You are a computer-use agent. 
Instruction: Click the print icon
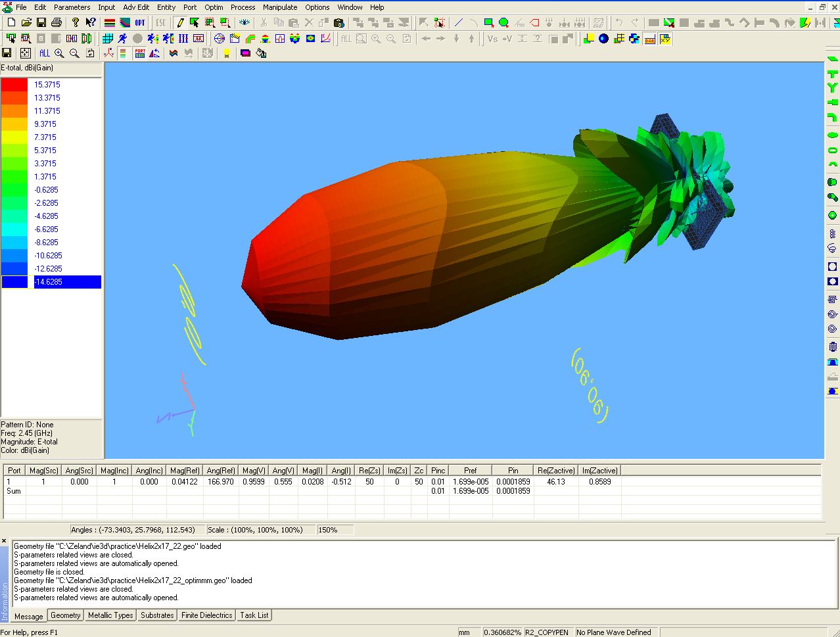pyautogui.click(x=57, y=23)
